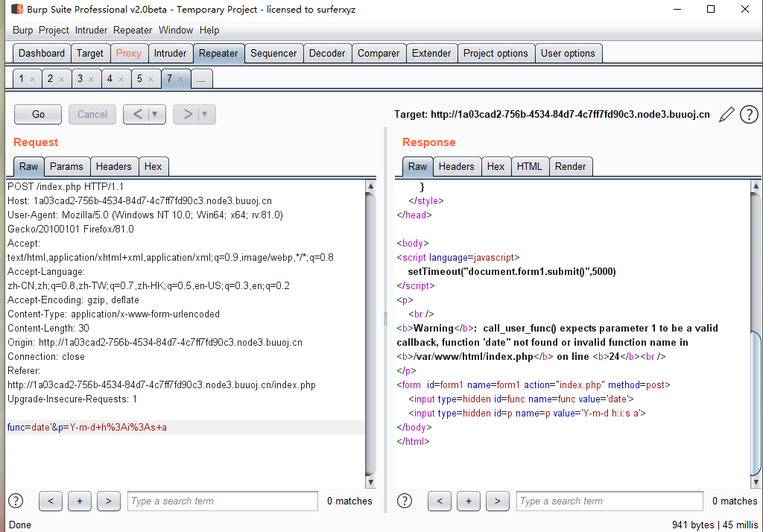Select Repeater request tab 3

point(80,78)
